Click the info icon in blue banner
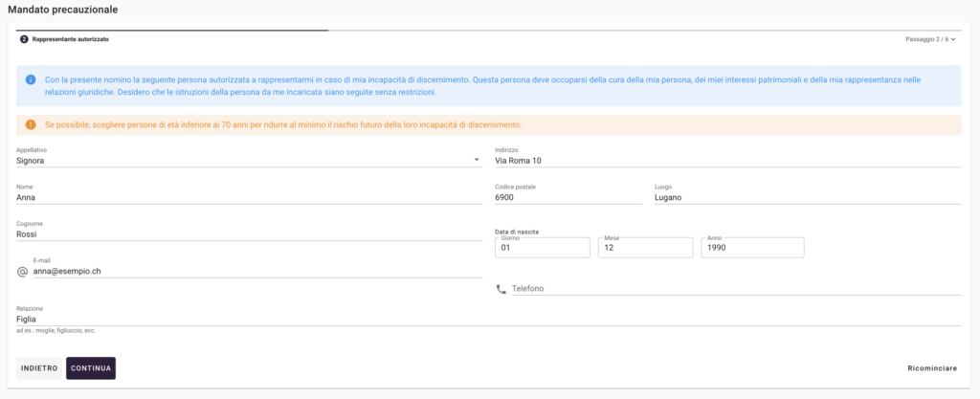980x399 pixels. click(x=31, y=78)
